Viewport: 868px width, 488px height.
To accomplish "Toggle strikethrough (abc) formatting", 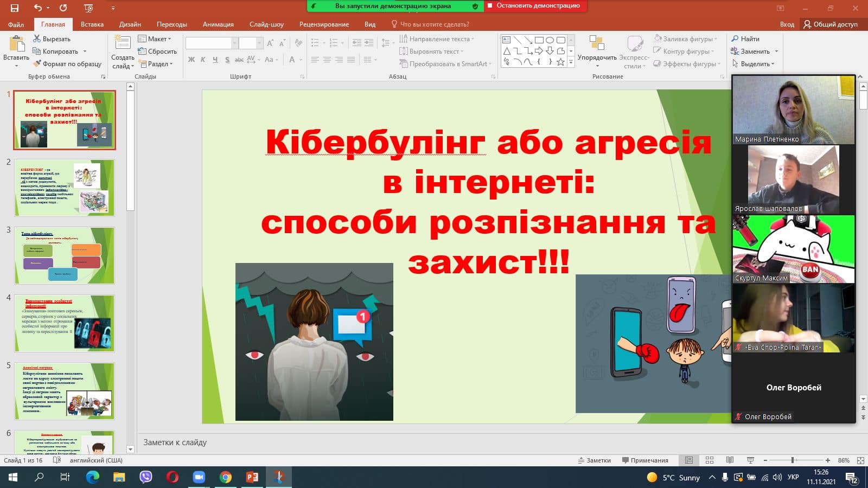I will click(x=239, y=60).
